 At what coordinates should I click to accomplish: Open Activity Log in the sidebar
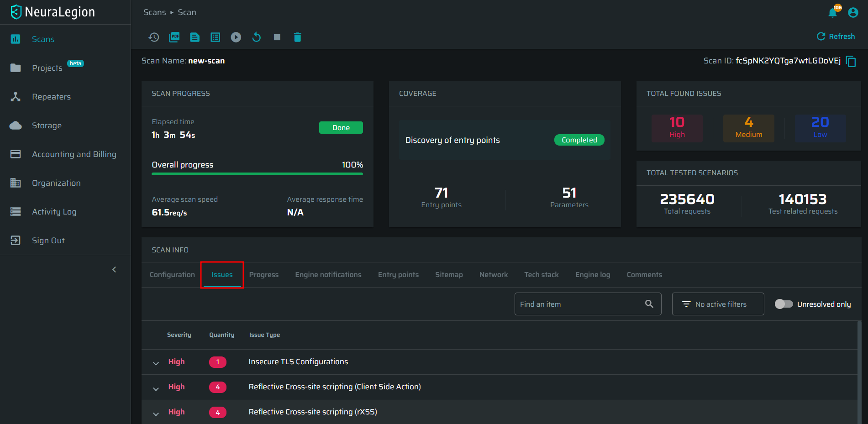tap(54, 212)
